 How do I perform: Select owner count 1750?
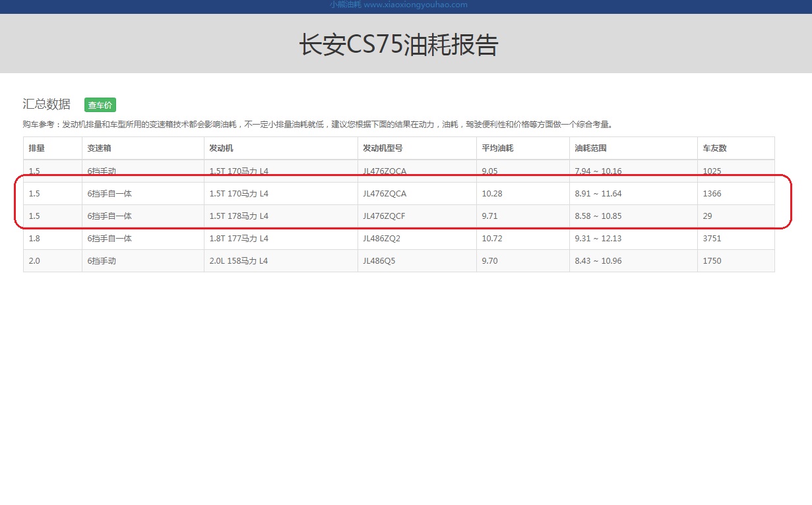click(712, 261)
